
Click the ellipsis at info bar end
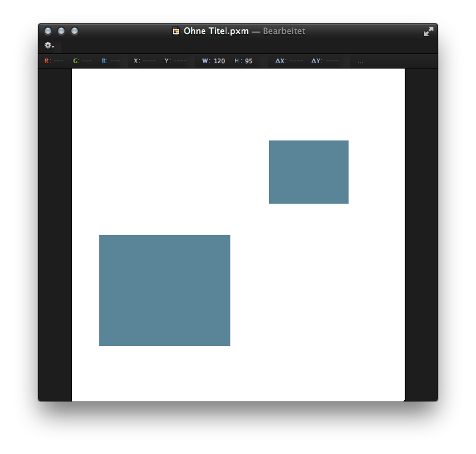tap(360, 61)
